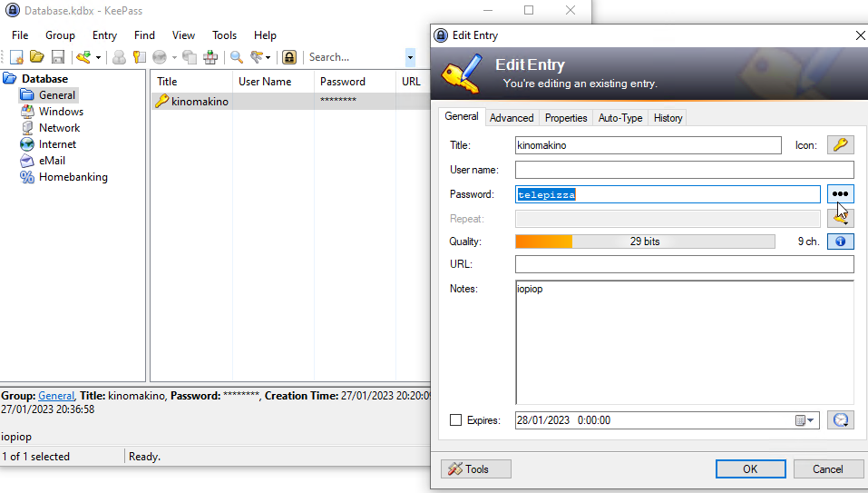Open the Entry menu
The image size is (868, 493).
(104, 35)
